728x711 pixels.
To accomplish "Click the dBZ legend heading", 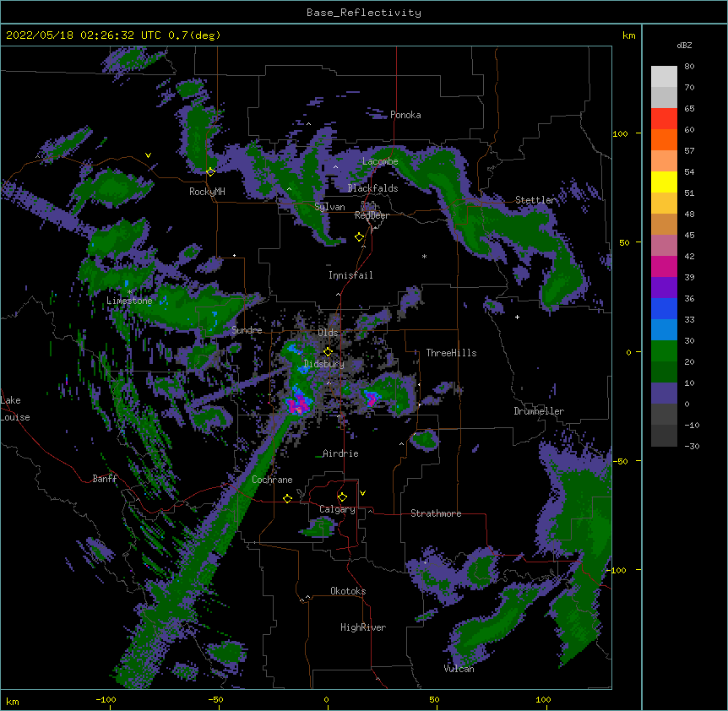I will [x=684, y=46].
